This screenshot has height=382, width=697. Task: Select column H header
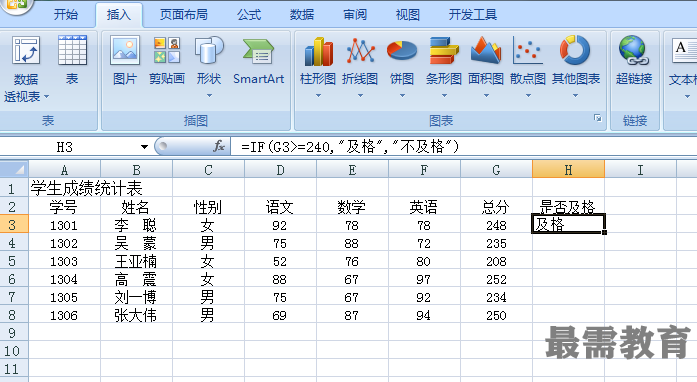(568, 169)
